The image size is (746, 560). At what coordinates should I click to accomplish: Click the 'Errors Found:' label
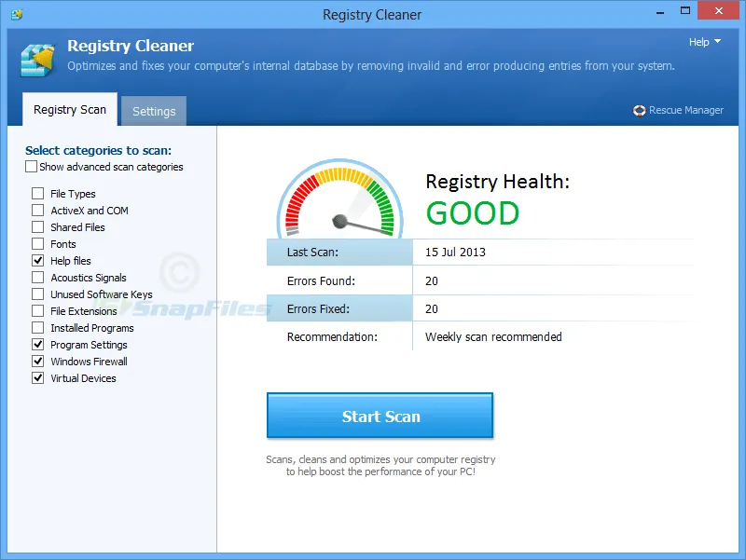click(321, 281)
